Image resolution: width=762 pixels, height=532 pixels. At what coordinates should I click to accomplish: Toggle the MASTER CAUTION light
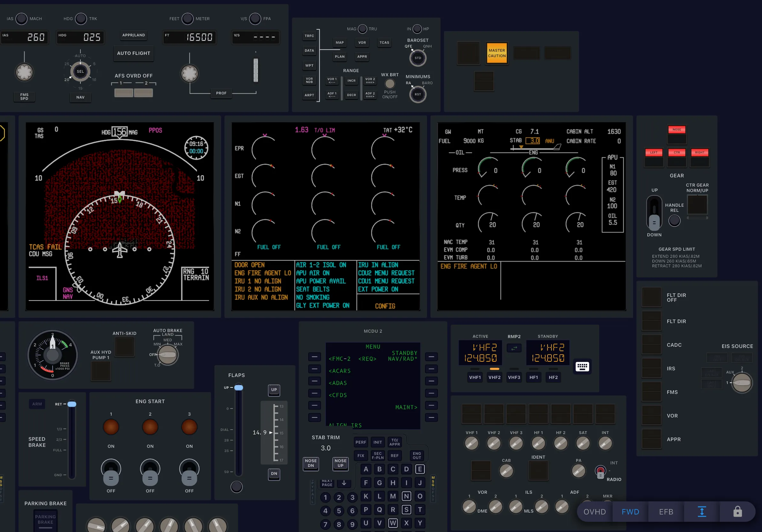tap(497, 53)
